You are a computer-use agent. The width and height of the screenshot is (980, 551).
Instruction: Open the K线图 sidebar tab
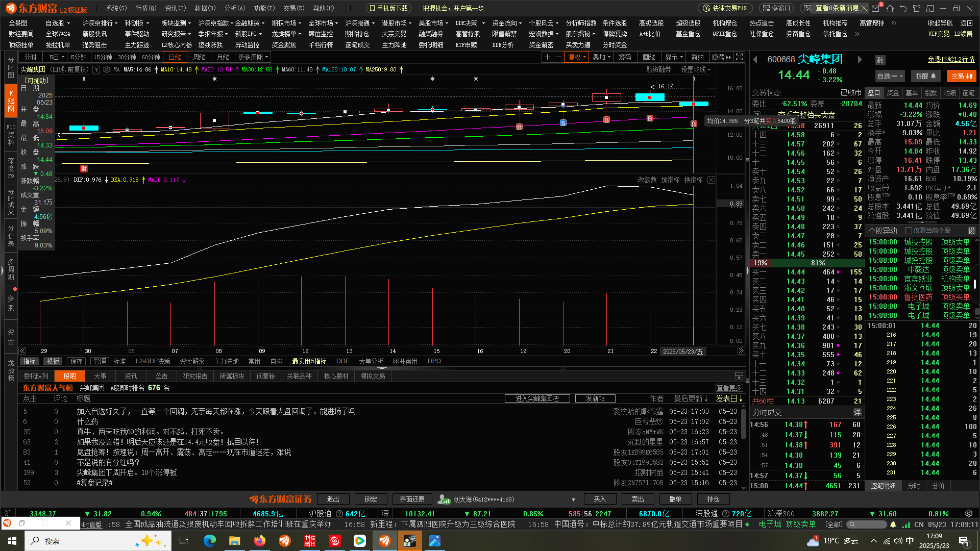tap(11, 101)
